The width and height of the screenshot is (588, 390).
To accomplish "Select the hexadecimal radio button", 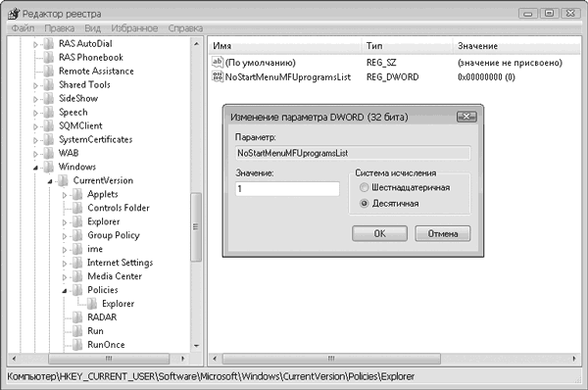I will click(364, 187).
